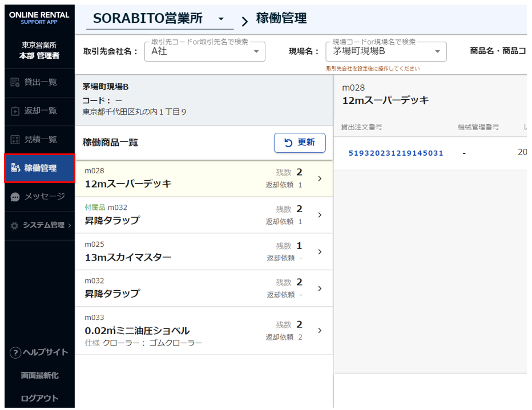Click the 稼働管理 breadcrumb title
The image size is (532, 410).
click(x=281, y=18)
